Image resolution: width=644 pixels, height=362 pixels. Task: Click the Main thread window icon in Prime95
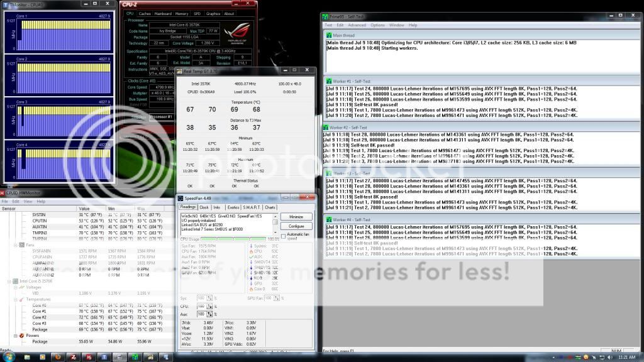point(329,35)
